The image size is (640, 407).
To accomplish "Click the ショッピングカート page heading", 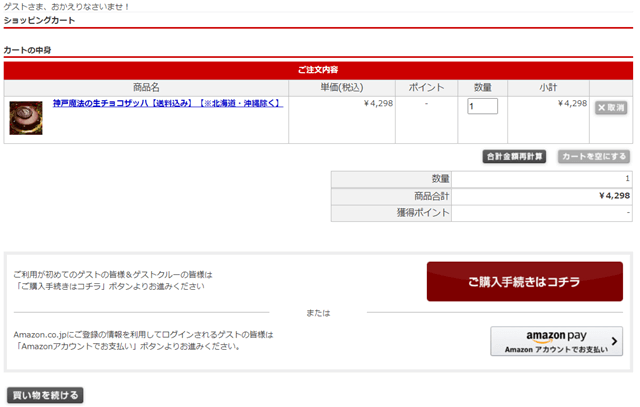I will [39, 20].
